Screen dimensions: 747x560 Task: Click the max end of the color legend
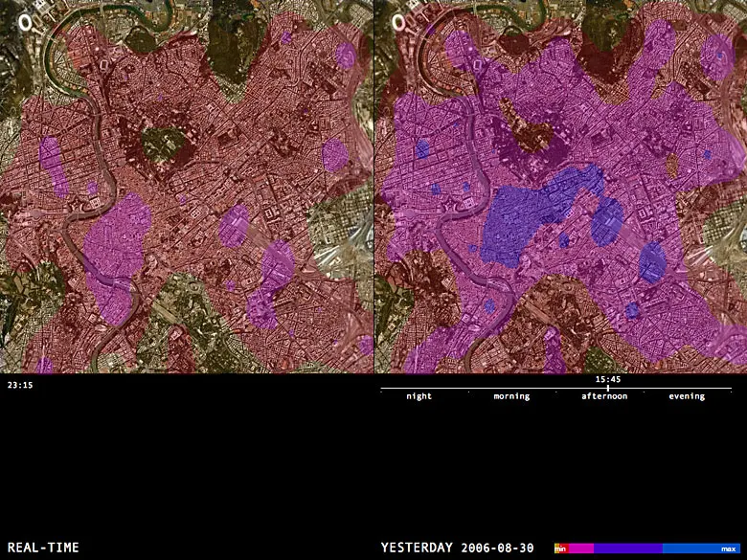[728, 549]
